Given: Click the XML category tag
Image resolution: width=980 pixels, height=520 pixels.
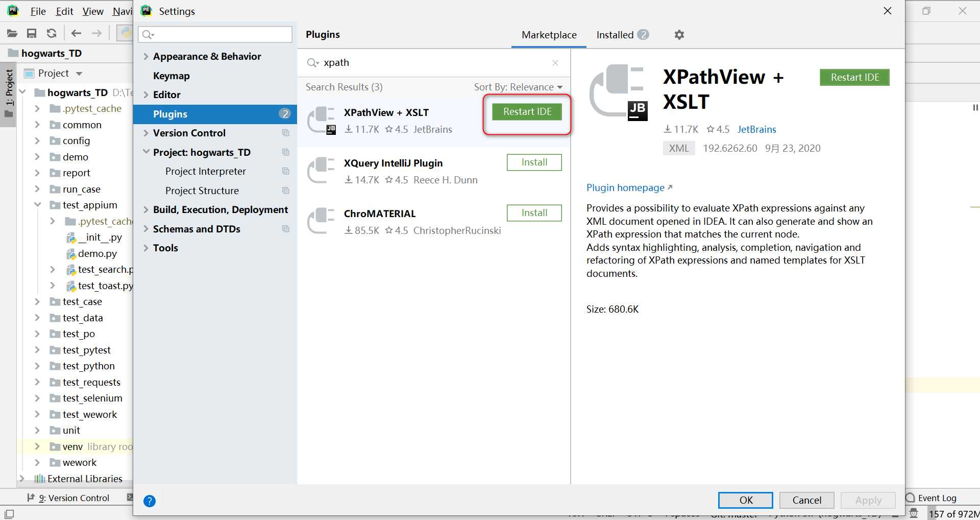Looking at the screenshot, I should [x=679, y=148].
